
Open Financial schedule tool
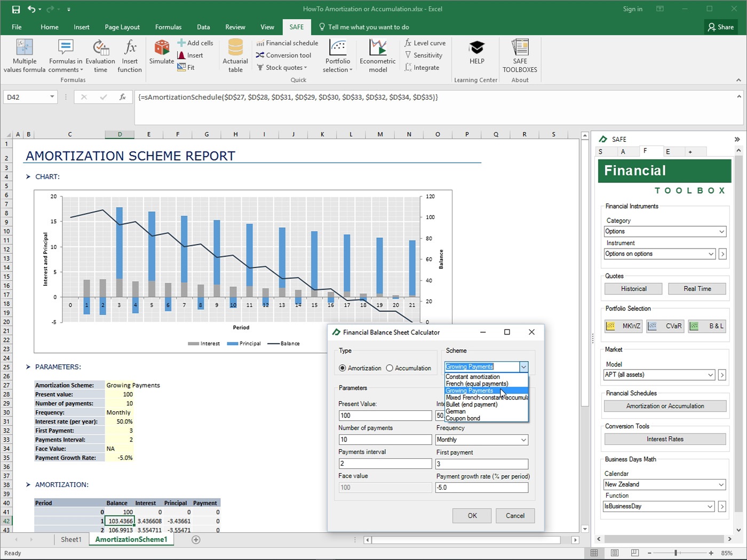point(287,43)
